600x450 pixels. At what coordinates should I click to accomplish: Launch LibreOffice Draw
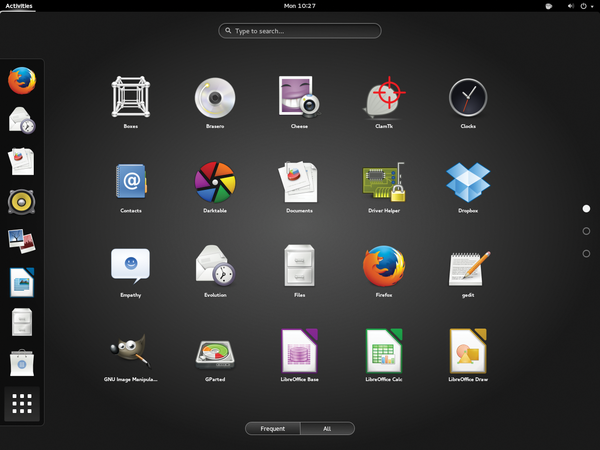[x=468, y=351]
